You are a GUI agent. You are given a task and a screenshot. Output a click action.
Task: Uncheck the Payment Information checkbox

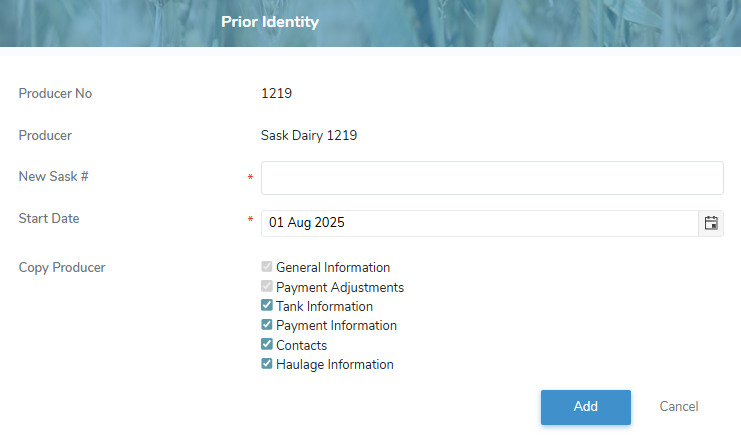(x=267, y=325)
